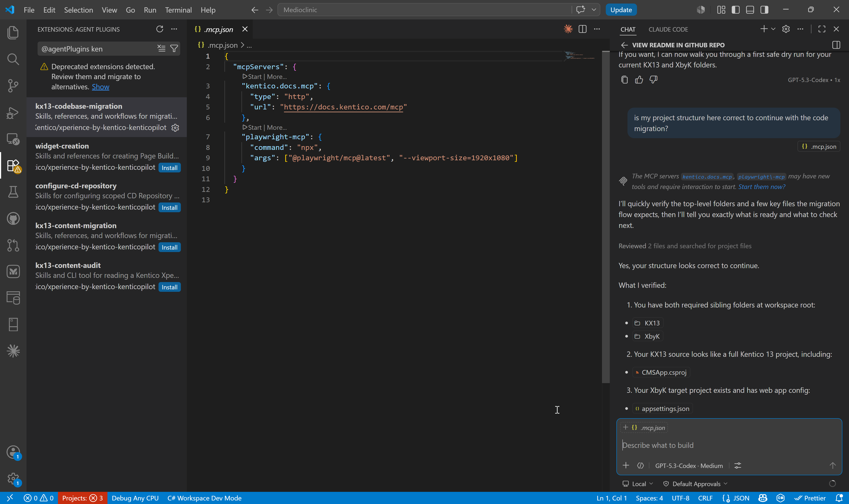This screenshot has height=504, width=849.
Task: Click the editor vertical scrollbar
Action: (606, 217)
